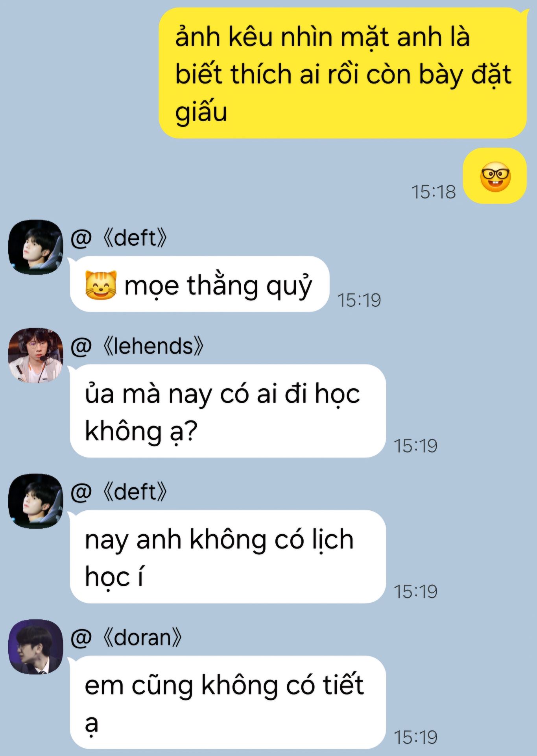The height and width of the screenshot is (756, 537).
Task: Tap the timestamp beside "mọe thằng quỷ"
Action: (359, 300)
